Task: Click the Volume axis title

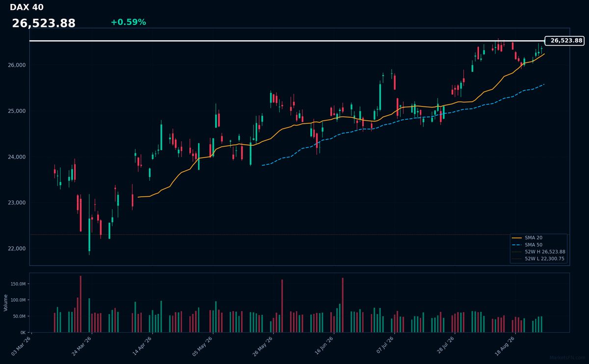Action: [6, 303]
